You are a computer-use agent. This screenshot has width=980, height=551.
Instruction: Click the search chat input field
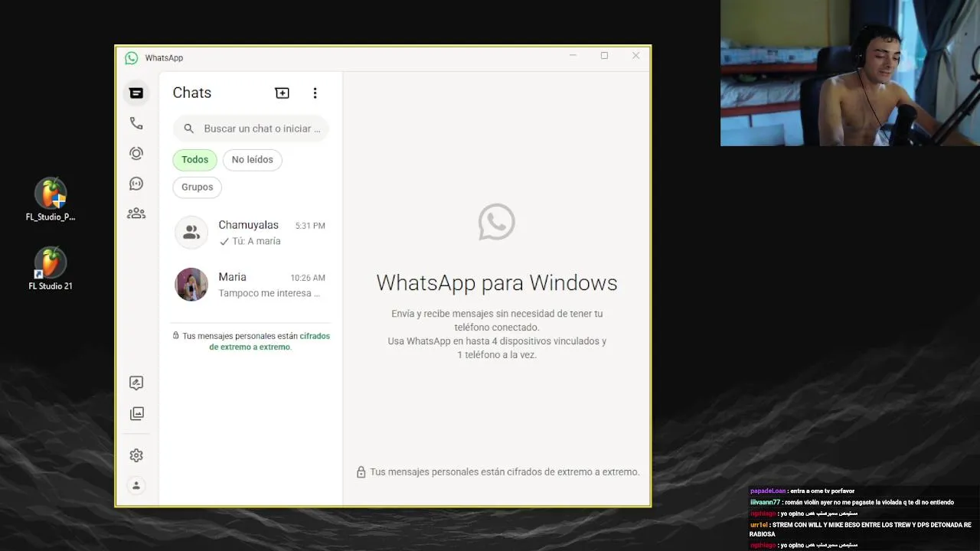(251, 129)
